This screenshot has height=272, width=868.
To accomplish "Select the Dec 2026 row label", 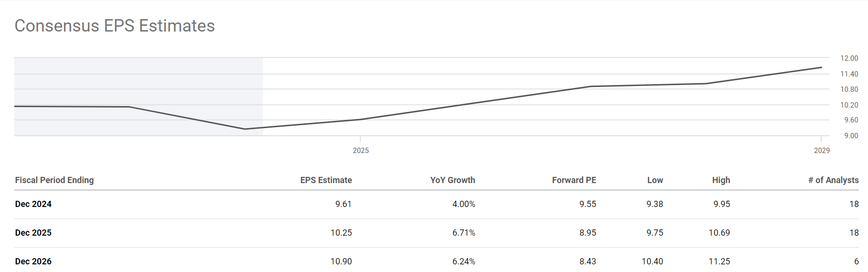I will pyautogui.click(x=33, y=261).
